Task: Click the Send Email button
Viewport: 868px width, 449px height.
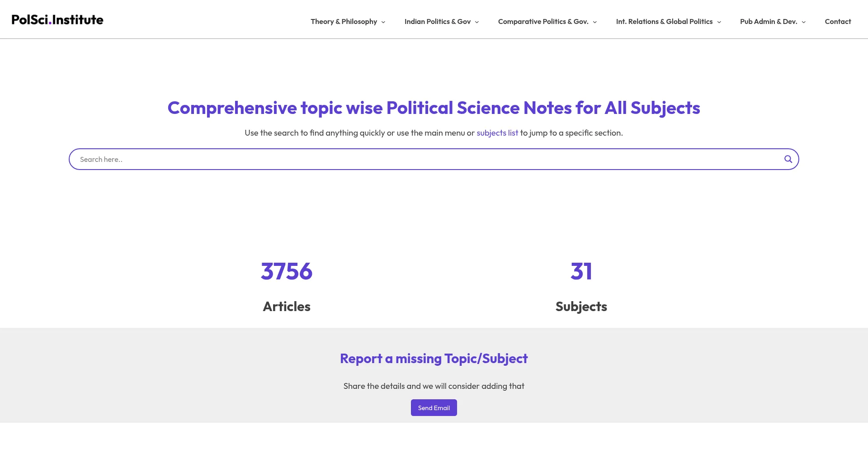Action: (434, 408)
